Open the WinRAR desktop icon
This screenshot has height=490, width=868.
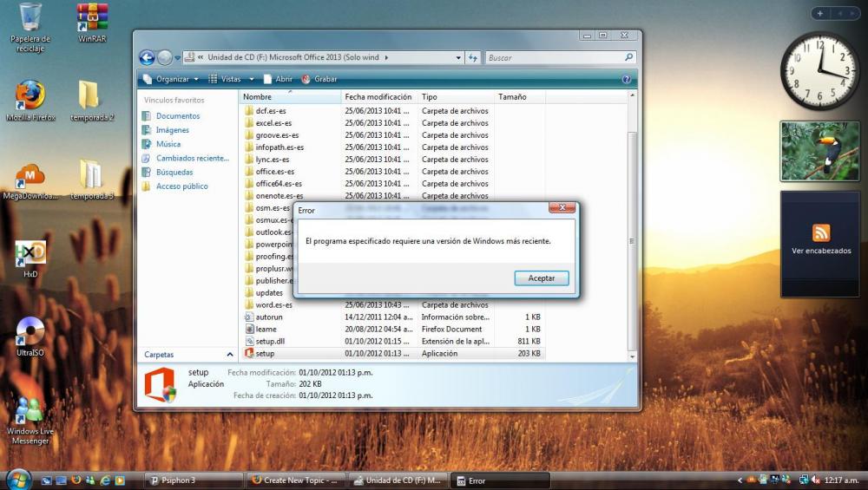click(x=92, y=23)
